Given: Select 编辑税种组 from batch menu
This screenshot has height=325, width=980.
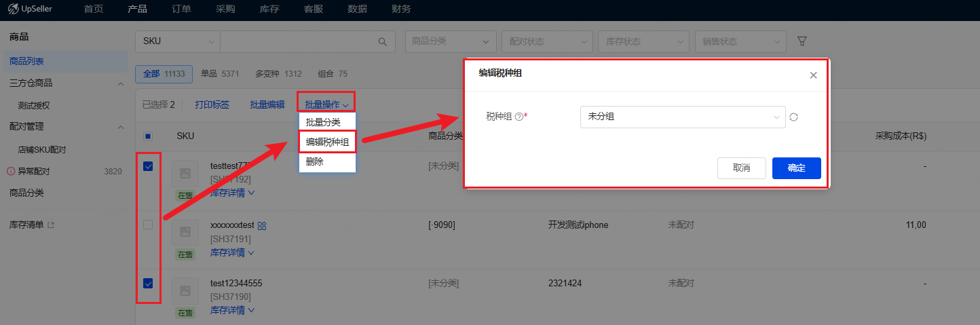Looking at the screenshot, I should click(x=327, y=142).
